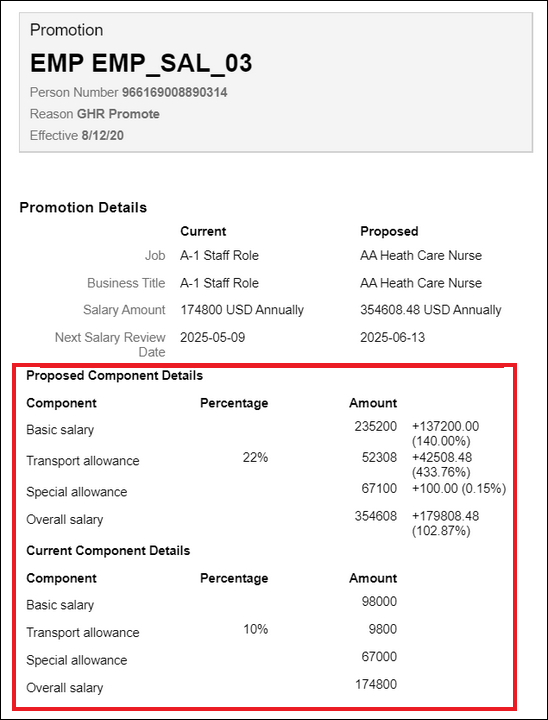Screen dimensions: 548x720
Task: Click the Current Component Details heading
Action: [x=108, y=550]
